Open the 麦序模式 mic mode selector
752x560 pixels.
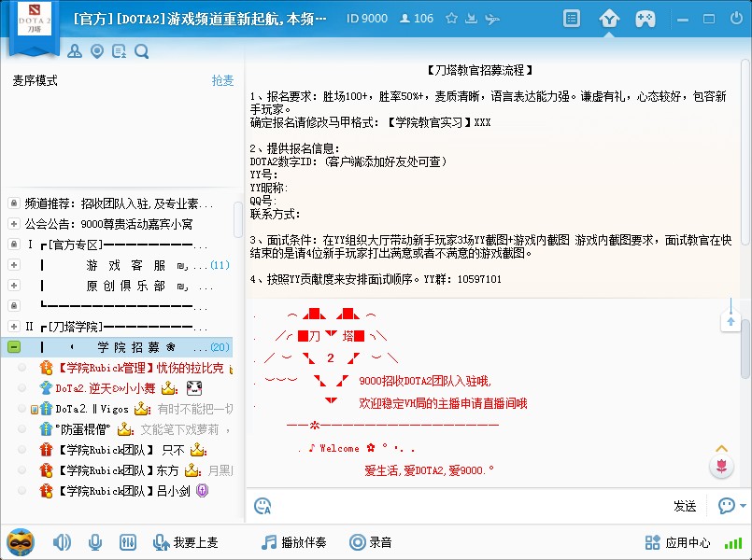[35, 80]
